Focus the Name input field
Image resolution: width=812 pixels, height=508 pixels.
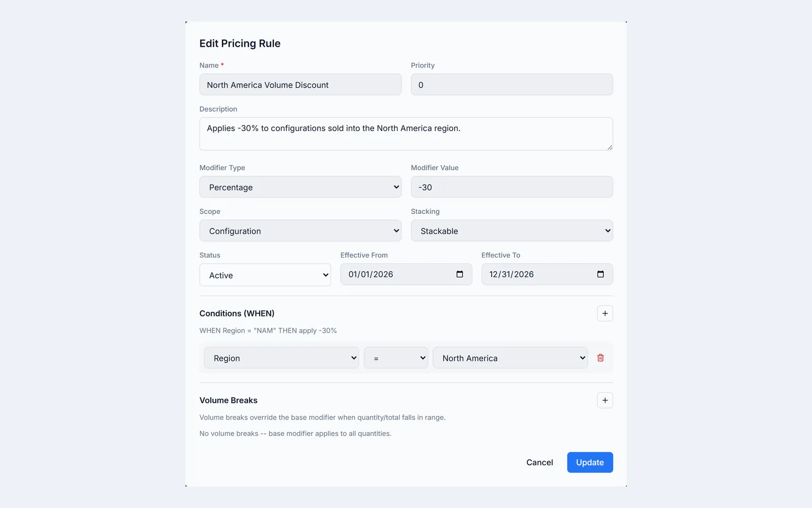point(300,84)
